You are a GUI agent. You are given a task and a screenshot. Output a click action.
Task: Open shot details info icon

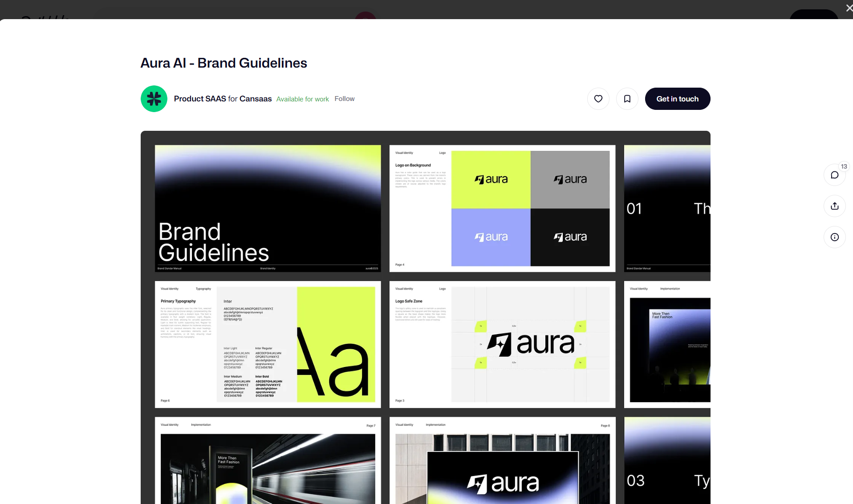834,237
